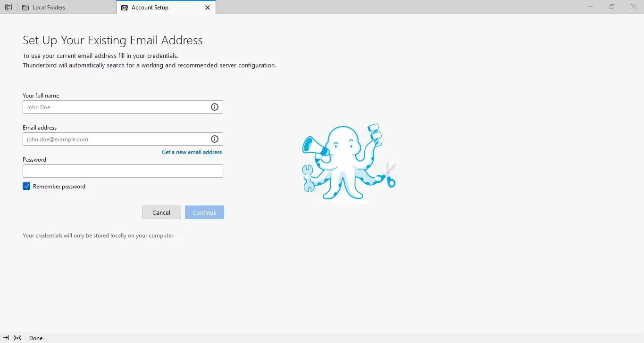Focus the Password input field
This screenshot has height=343, width=644.
123,171
